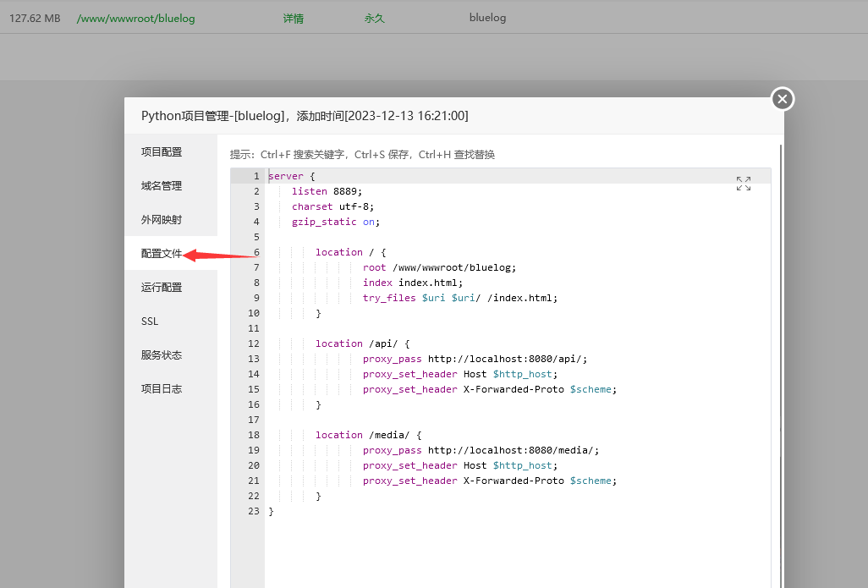This screenshot has width=868, height=588.
Task: Click the 详情 link in the table row
Action: click(x=294, y=18)
